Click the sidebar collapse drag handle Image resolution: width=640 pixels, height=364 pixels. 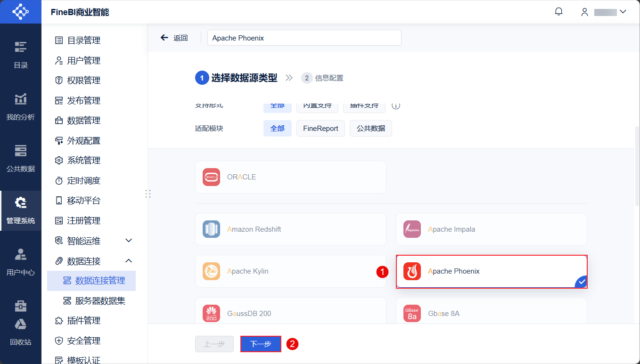(x=148, y=194)
